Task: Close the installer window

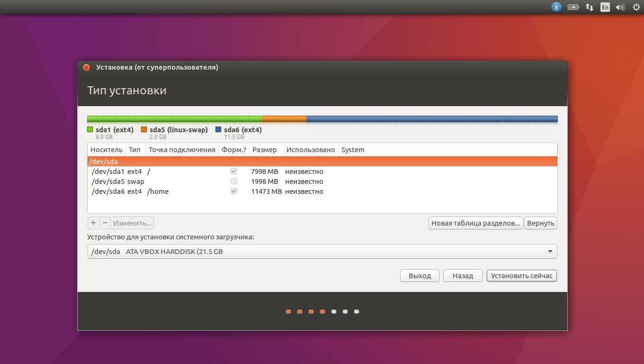Action: pos(86,67)
